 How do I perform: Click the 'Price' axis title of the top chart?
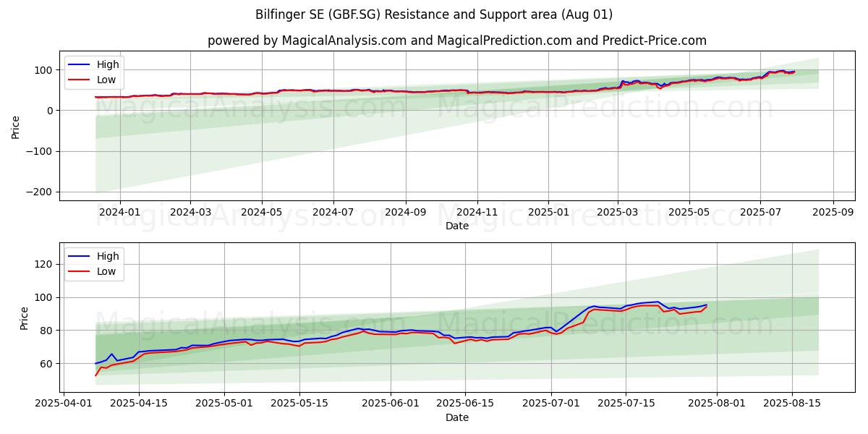pos(16,126)
